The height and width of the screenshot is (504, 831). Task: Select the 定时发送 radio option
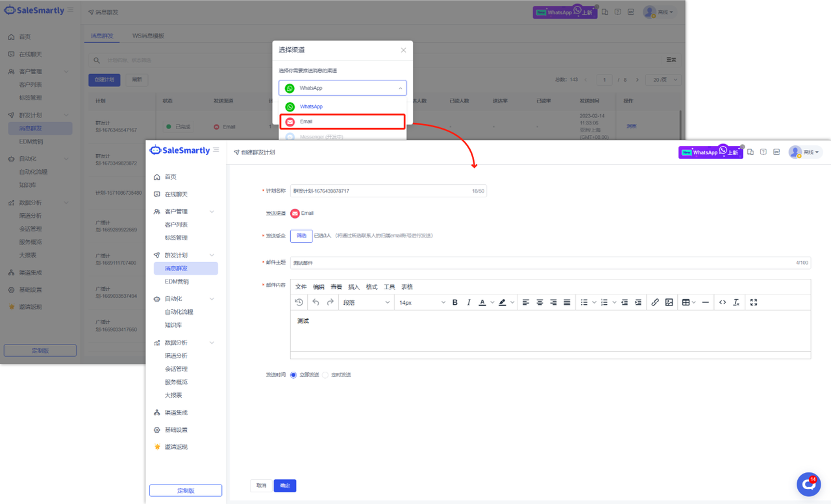click(325, 375)
